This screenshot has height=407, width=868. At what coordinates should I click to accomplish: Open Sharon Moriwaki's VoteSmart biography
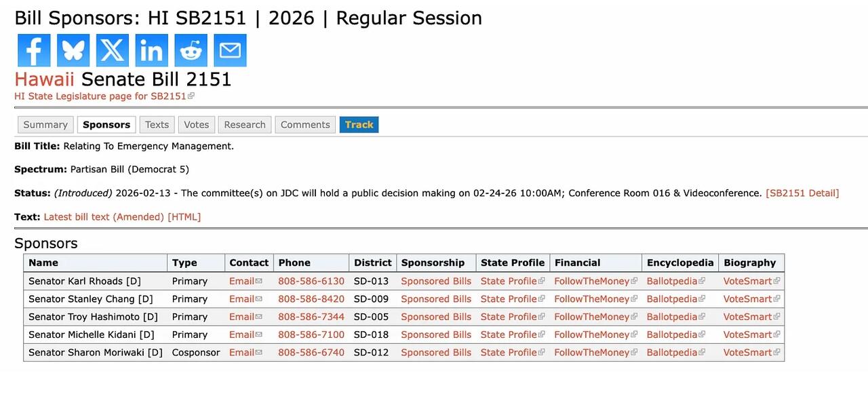point(748,353)
